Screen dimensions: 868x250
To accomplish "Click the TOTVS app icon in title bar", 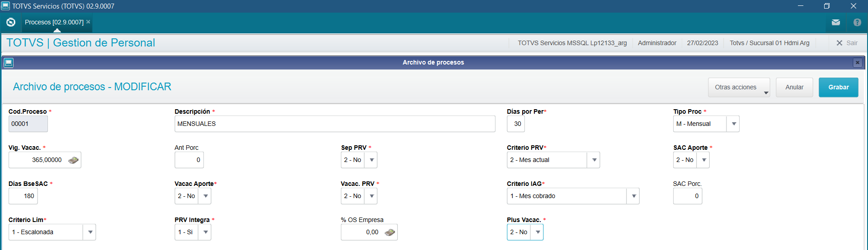I will coord(5,6).
